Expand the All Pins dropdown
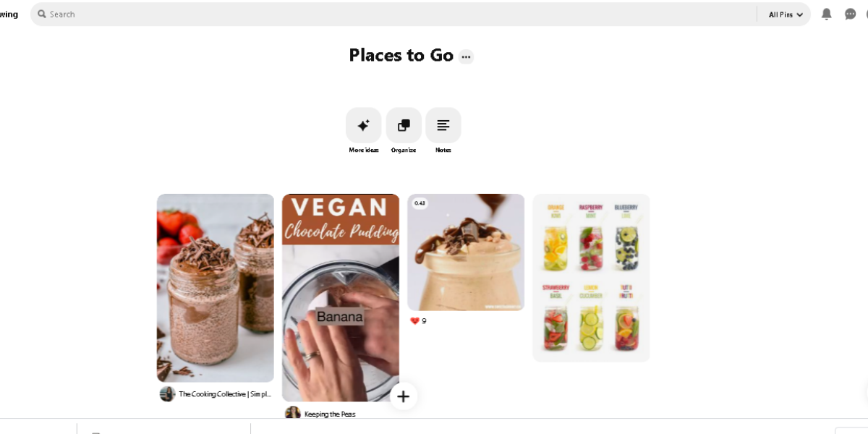 786,14
